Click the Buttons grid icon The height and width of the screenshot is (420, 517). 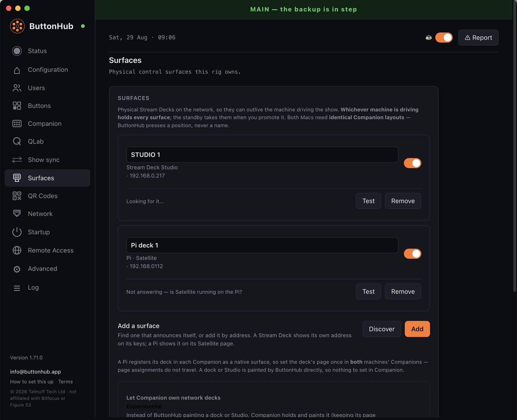tap(17, 106)
